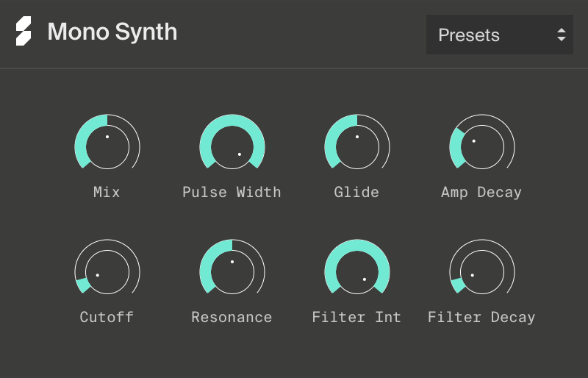
Task: Open the Presets dropdown
Action: (x=500, y=35)
